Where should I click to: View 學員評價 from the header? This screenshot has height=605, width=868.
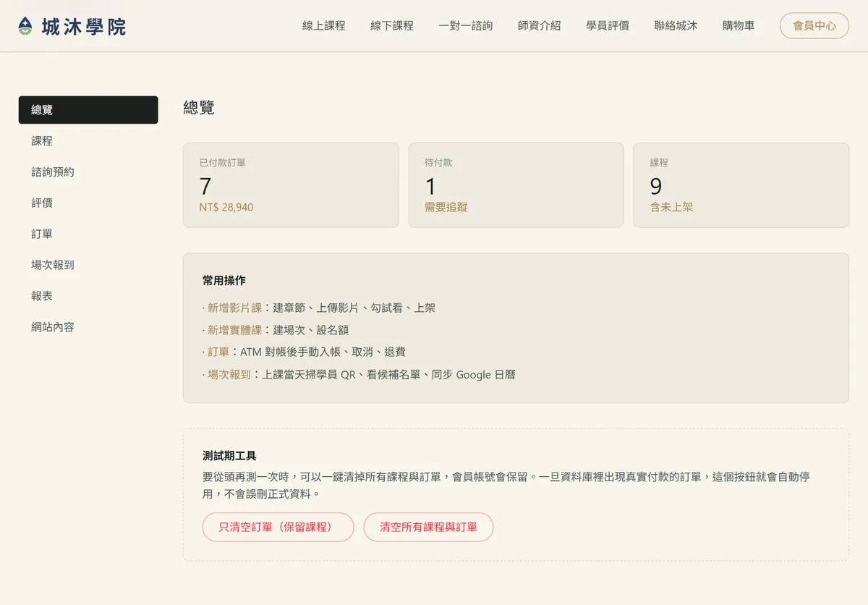coord(608,25)
